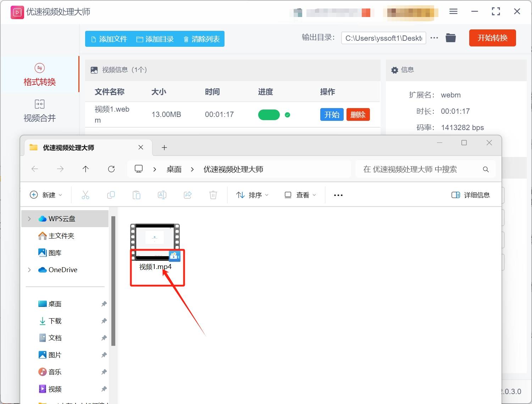Screen dimensions: 532x404
Task: Click the app logo icon 优速视频处理大师
Action: click(x=17, y=12)
